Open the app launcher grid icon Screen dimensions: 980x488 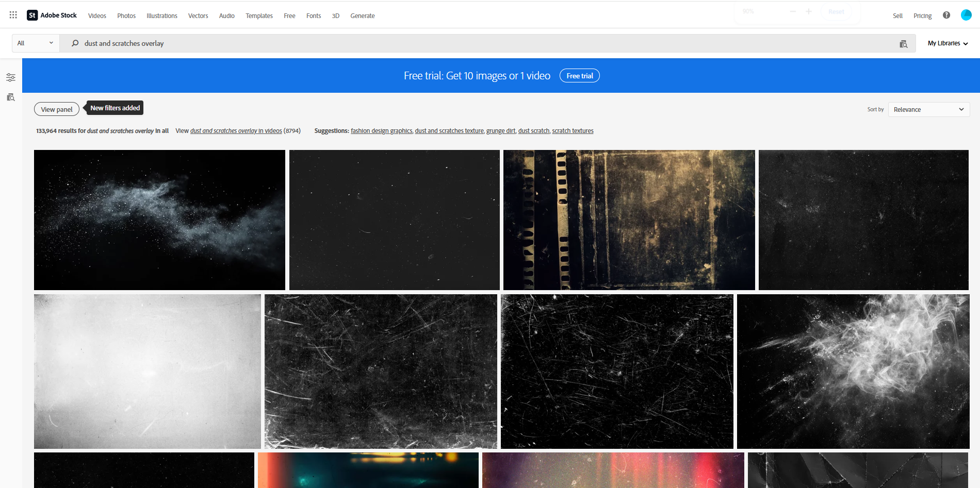pos(13,14)
